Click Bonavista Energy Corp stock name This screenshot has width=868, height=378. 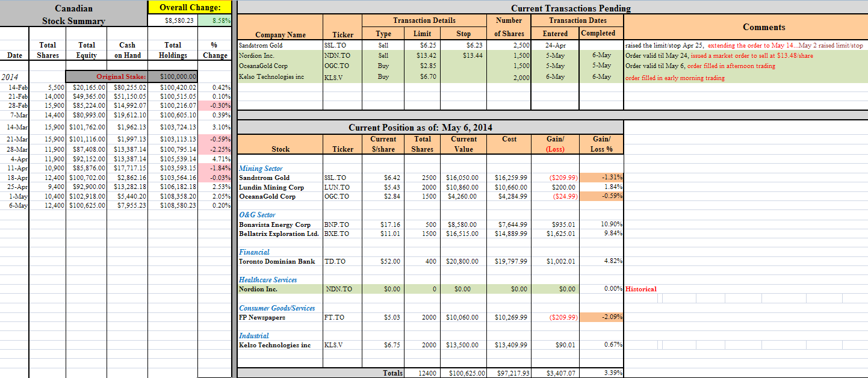pos(275,225)
